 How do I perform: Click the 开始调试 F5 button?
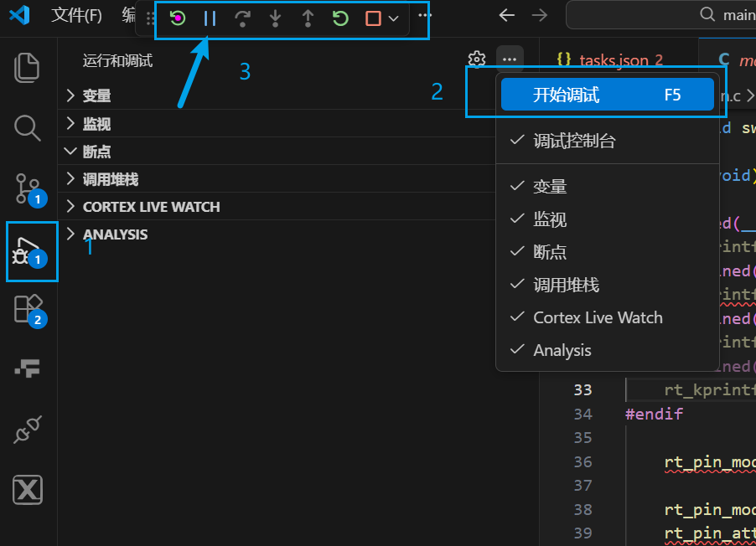pos(608,95)
